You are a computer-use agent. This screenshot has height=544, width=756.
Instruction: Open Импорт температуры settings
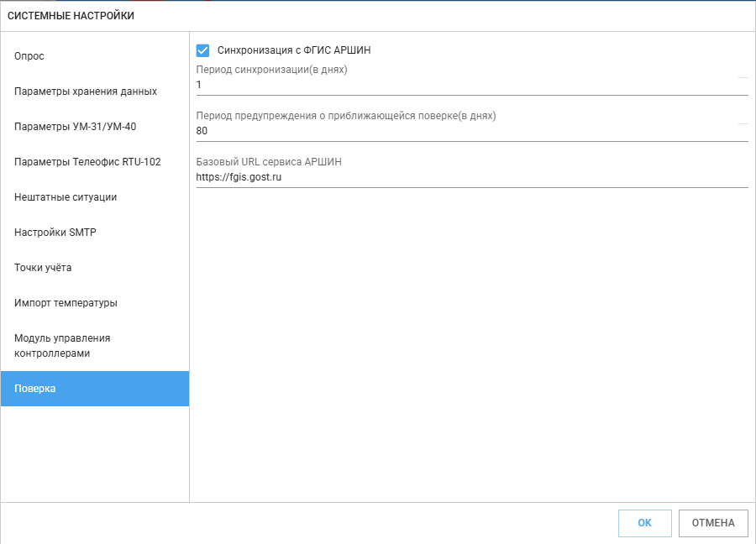click(x=66, y=303)
